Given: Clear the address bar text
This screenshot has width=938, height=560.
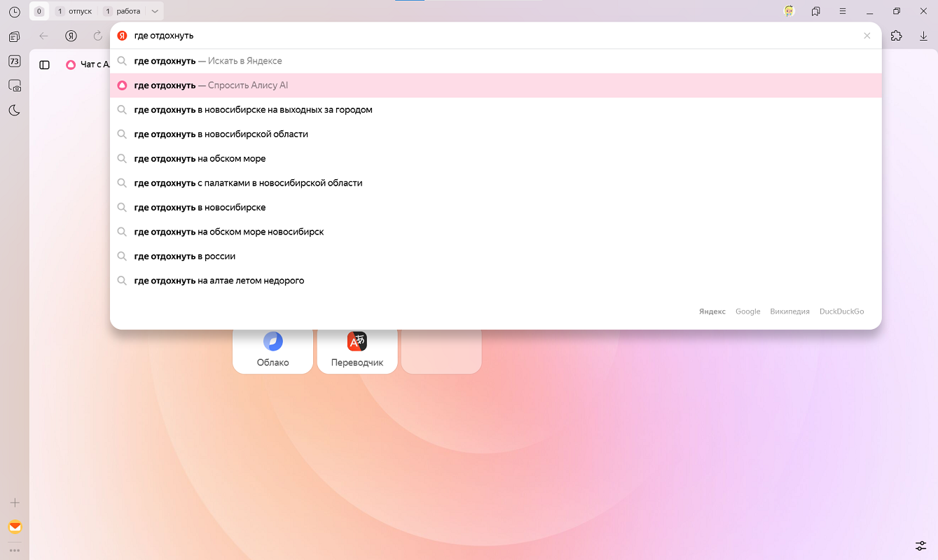Looking at the screenshot, I should coord(867,36).
